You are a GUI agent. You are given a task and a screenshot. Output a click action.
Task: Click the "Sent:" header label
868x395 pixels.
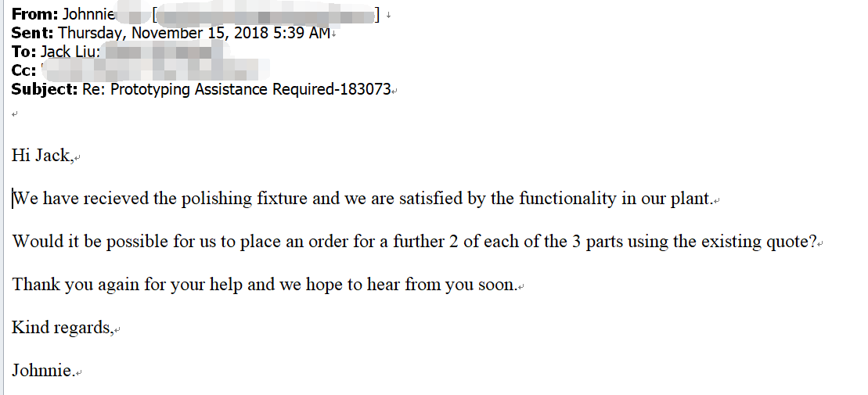coord(32,33)
